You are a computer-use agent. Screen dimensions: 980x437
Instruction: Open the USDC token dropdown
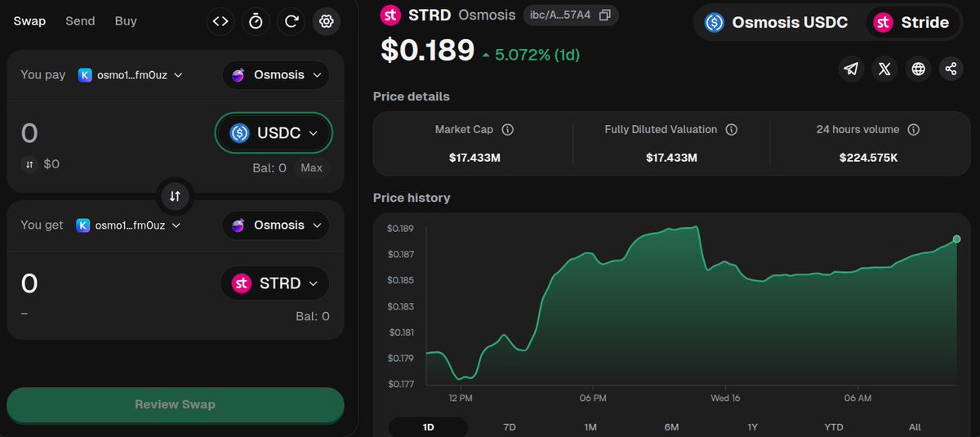pyautogui.click(x=274, y=133)
